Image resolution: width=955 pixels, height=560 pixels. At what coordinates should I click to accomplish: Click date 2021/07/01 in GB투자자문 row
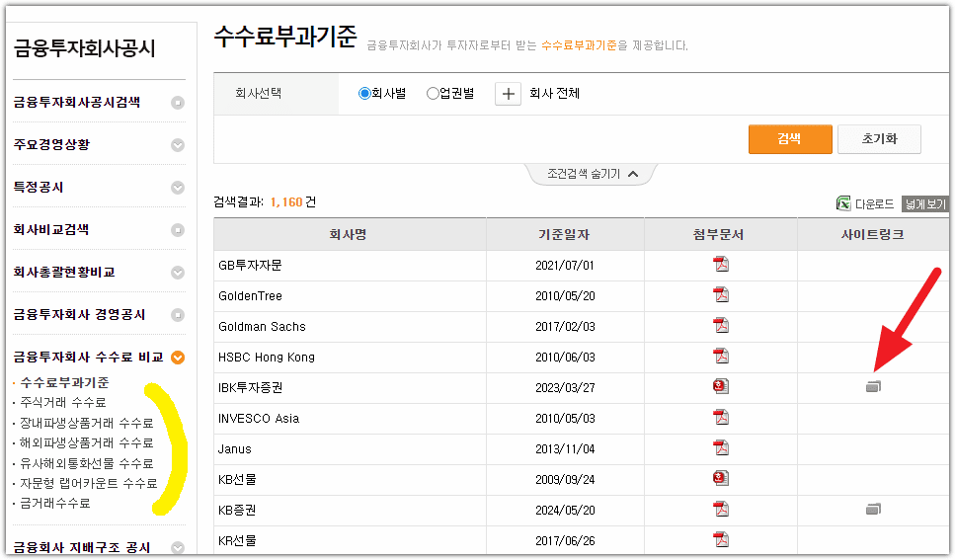(x=565, y=266)
